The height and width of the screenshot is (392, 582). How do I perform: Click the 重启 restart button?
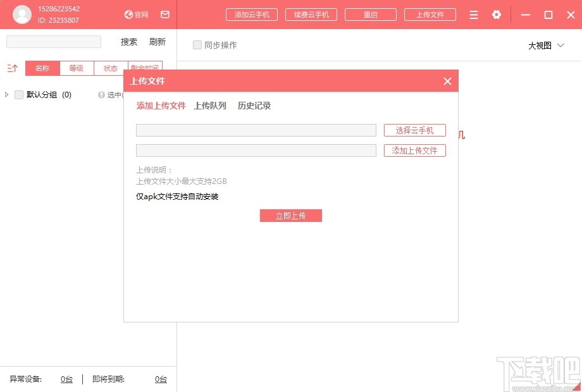pos(370,14)
